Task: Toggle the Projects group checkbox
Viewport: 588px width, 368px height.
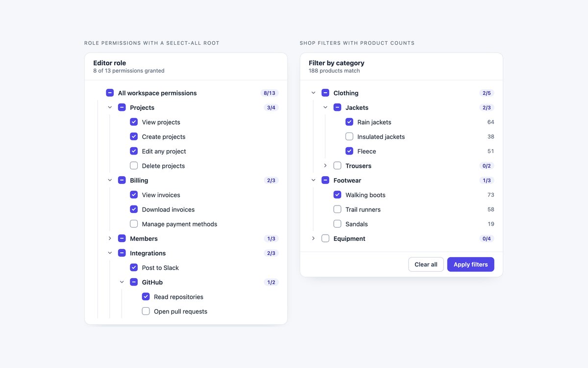Action: point(122,107)
